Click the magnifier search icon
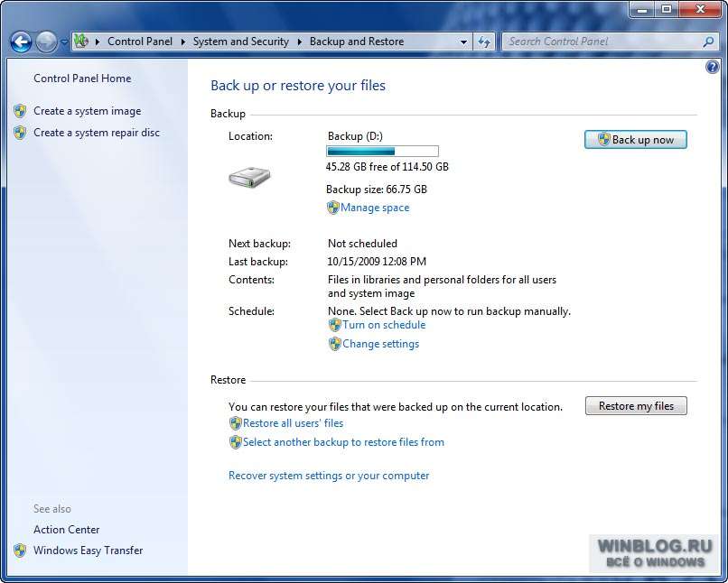Viewport: 728px width, 583px height. [x=708, y=42]
